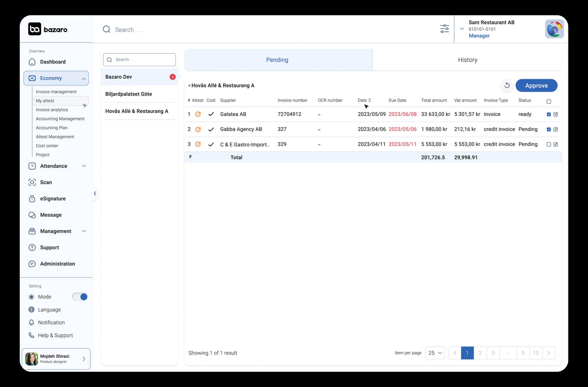Screen dimensions: 588x387
Task: Open the Support icon in sidebar
Action: [32, 247]
